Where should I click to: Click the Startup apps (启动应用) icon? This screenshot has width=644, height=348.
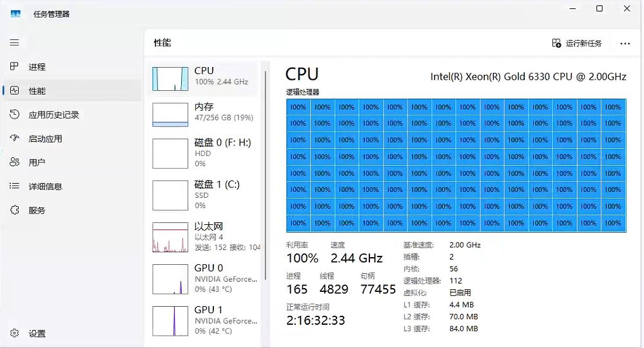[x=14, y=139]
